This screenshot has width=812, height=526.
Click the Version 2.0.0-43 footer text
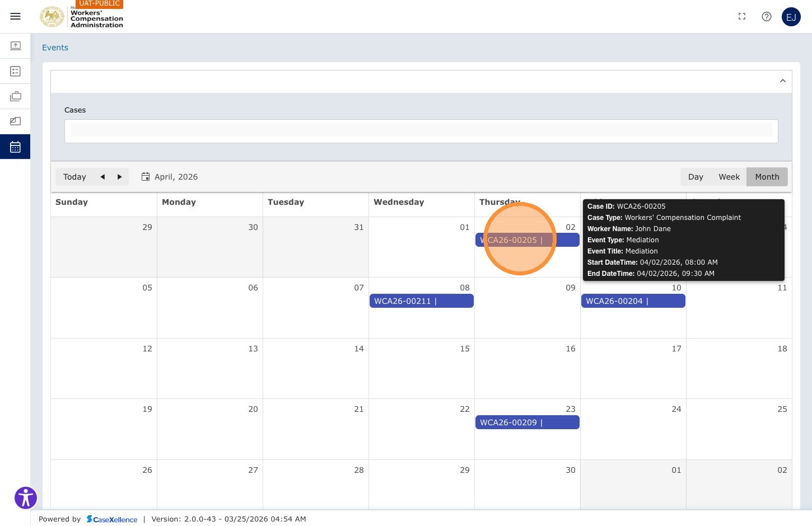tap(228, 519)
